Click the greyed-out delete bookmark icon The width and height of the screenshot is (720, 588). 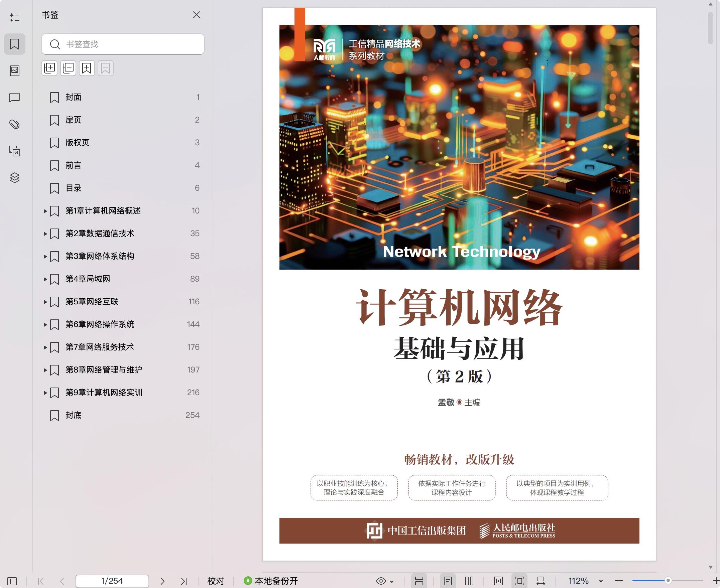pos(105,68)
